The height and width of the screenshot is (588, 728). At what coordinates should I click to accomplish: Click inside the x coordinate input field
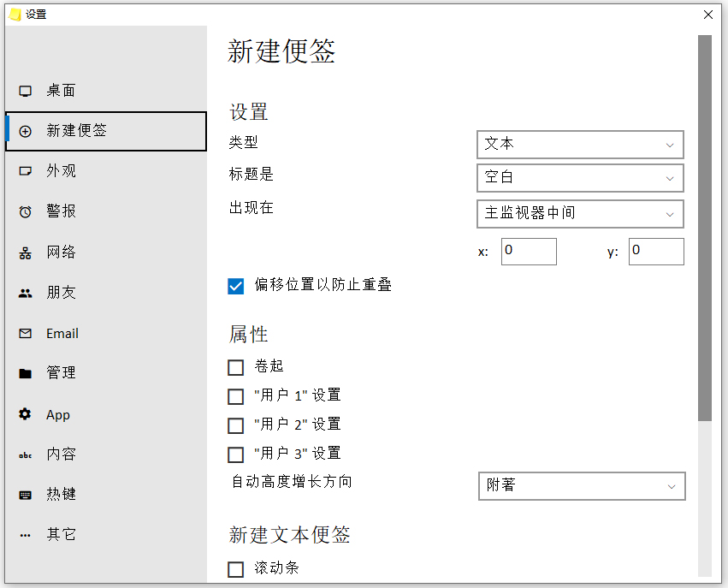click(528, 252)
